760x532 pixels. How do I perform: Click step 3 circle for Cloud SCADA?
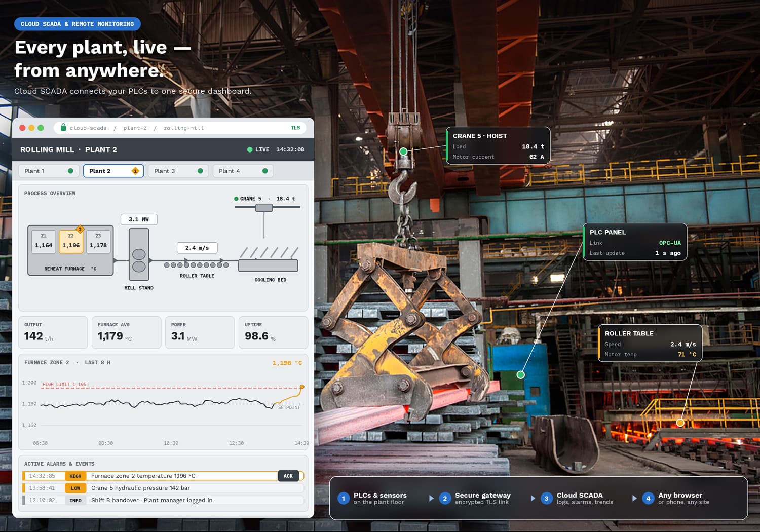pos(546,499)
